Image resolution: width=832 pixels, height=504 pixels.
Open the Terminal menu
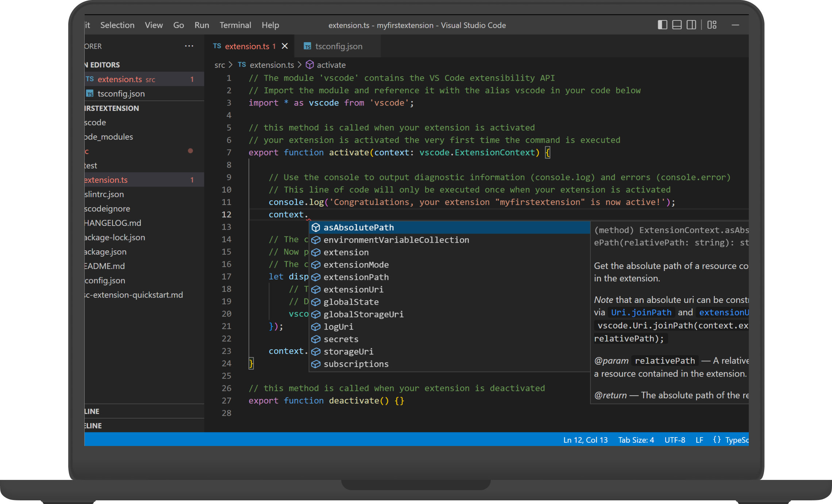pos(235,25)
